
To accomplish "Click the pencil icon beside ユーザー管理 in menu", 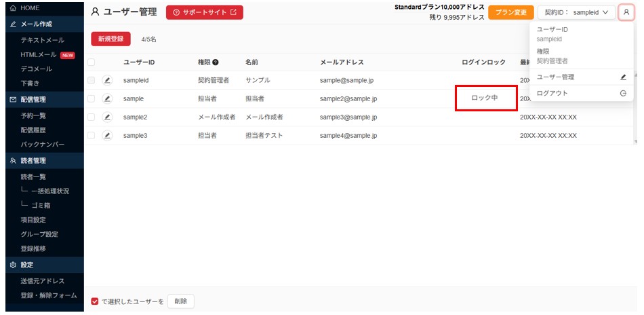I will point(623,77).
